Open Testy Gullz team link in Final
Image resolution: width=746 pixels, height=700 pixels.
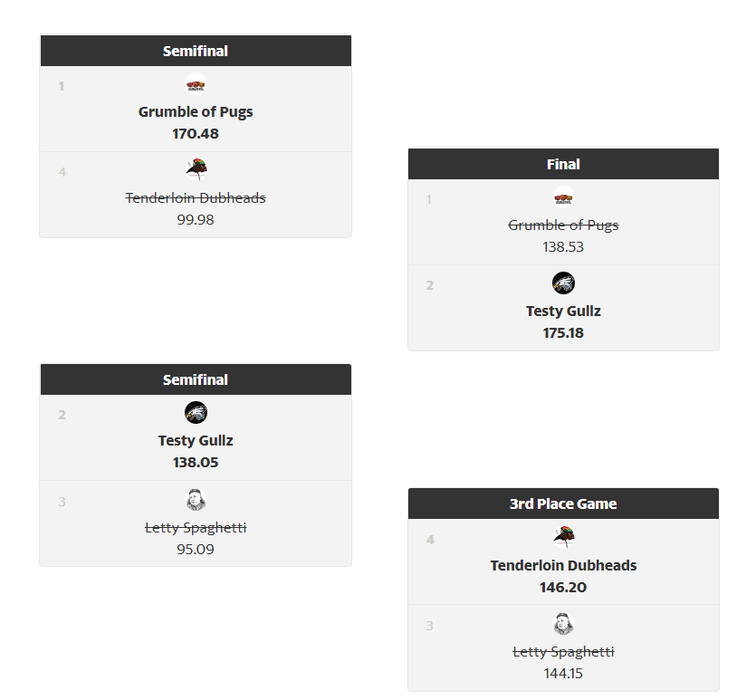(x=563, y=312)
